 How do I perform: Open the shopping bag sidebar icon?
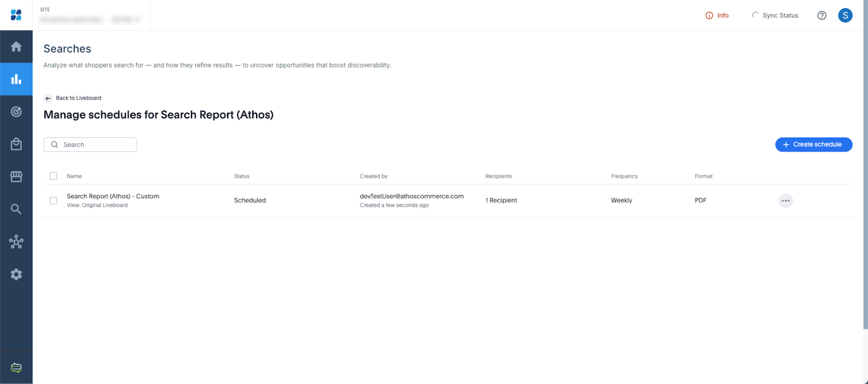tap(16, 144)
